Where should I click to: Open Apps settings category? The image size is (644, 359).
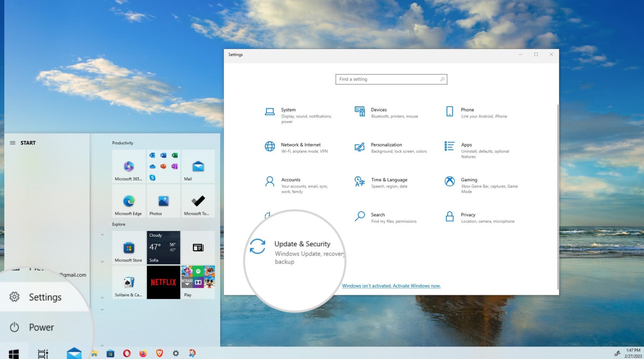477,150
